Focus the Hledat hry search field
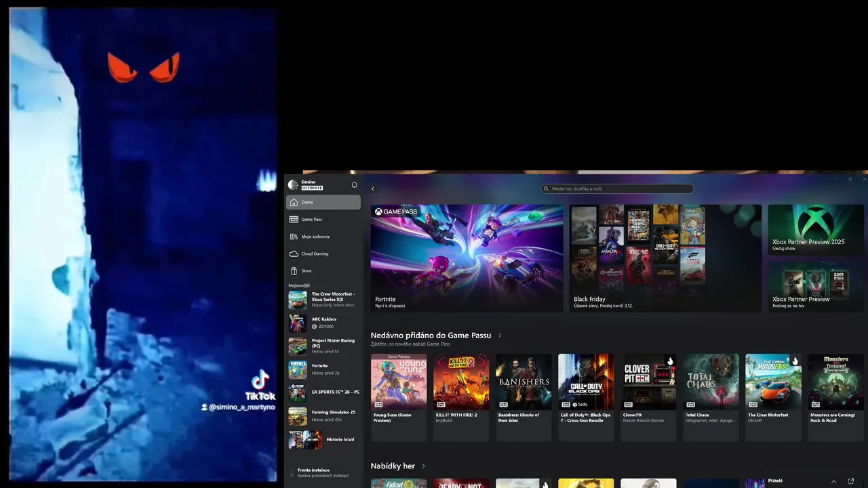This screenshot has width=868, height=488. point(617,189)
